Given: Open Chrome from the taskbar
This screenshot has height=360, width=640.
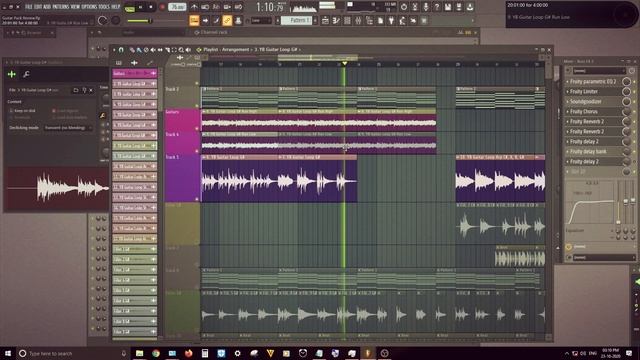Looking at the screenshot, I should click(156, 353).
